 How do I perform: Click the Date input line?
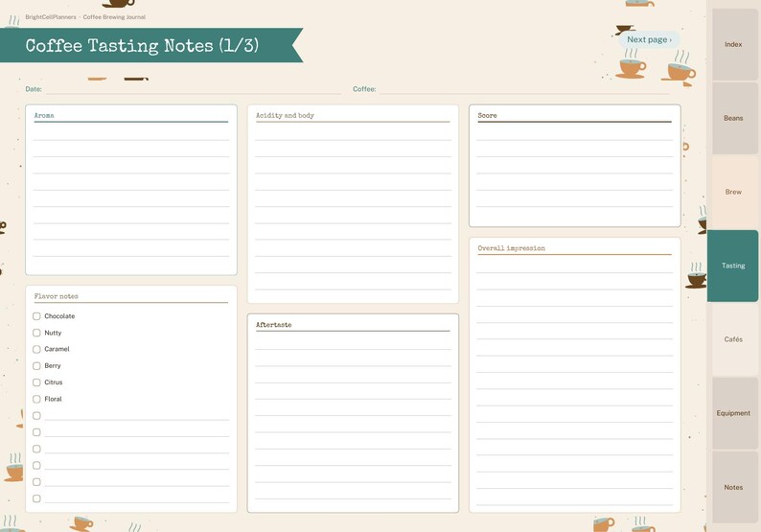194,89
